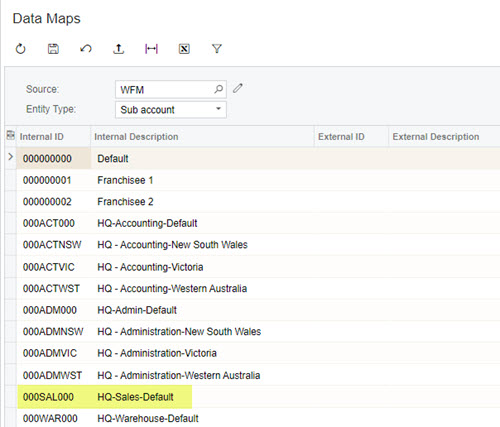Open the filter settings funnel icon
Image resolution: width=500 pixels, height=427 pixels.
click(x=217, y=49)
